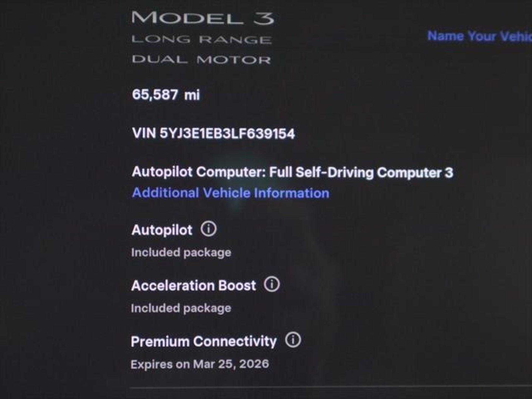The image size is (532, 399).
Task: Click the Long Range trim label
Action: tap(202, 39)
